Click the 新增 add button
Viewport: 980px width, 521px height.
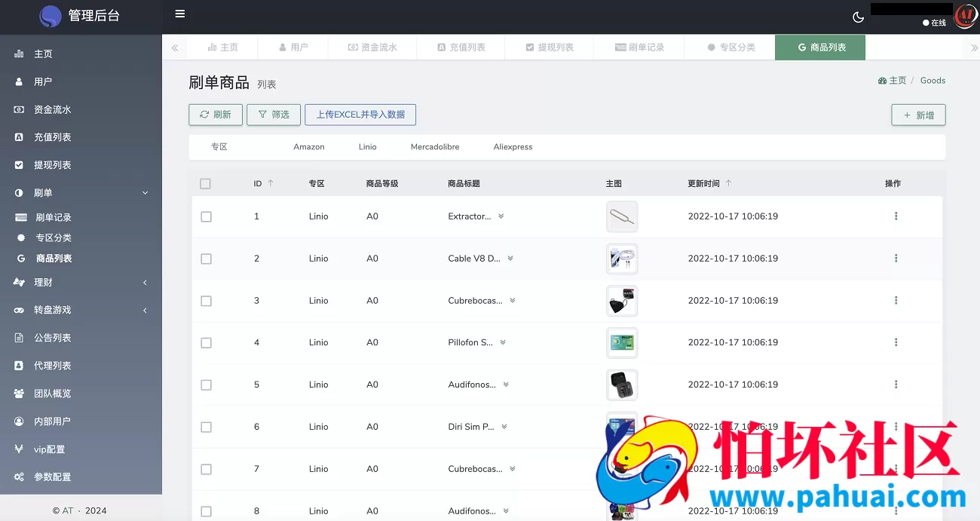point(918,115)
